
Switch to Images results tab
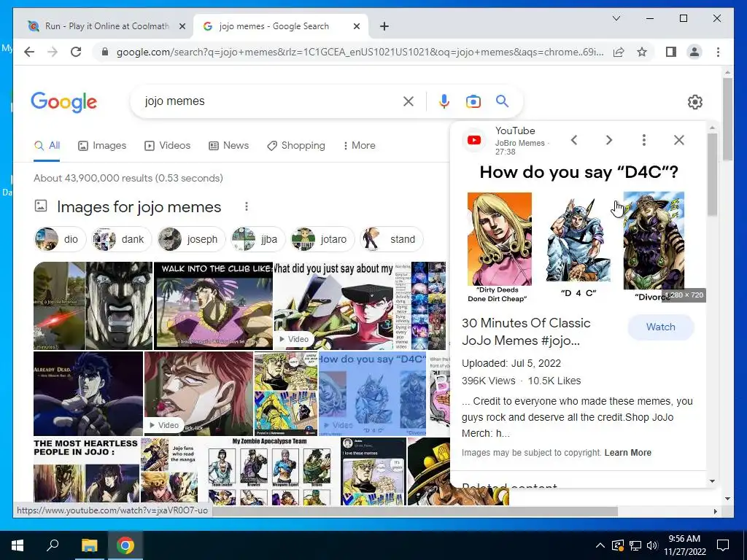(102, 145)
